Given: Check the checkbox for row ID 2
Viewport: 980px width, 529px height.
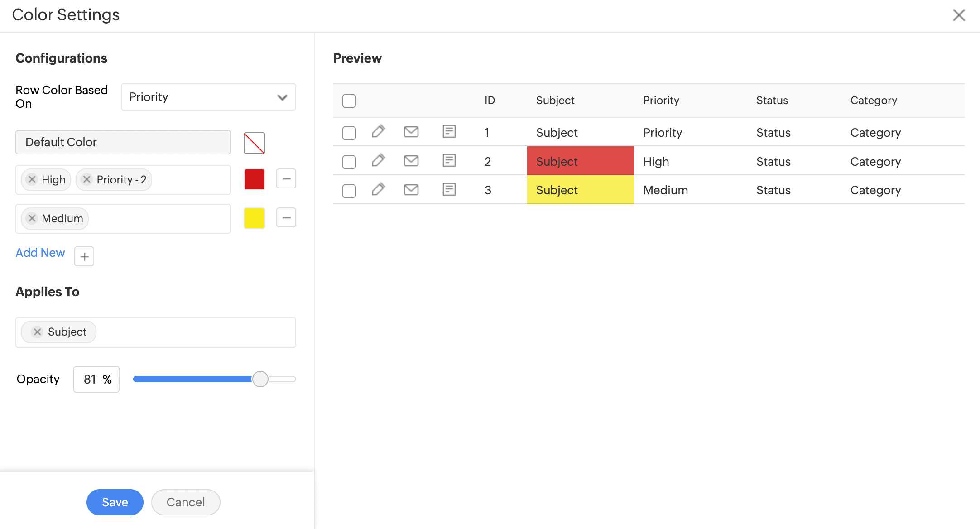Looking at the screenshot, I should point(349,162).
